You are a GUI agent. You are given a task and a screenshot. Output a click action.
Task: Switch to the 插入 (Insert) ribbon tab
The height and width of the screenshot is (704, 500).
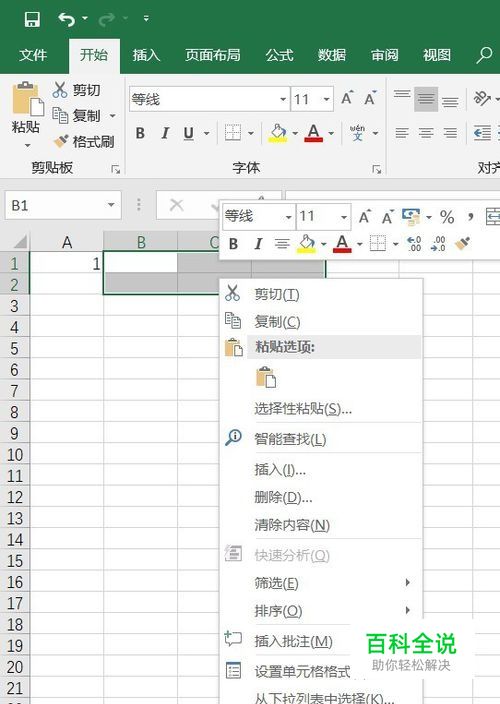pyautogui.click(x=146, y=55)
